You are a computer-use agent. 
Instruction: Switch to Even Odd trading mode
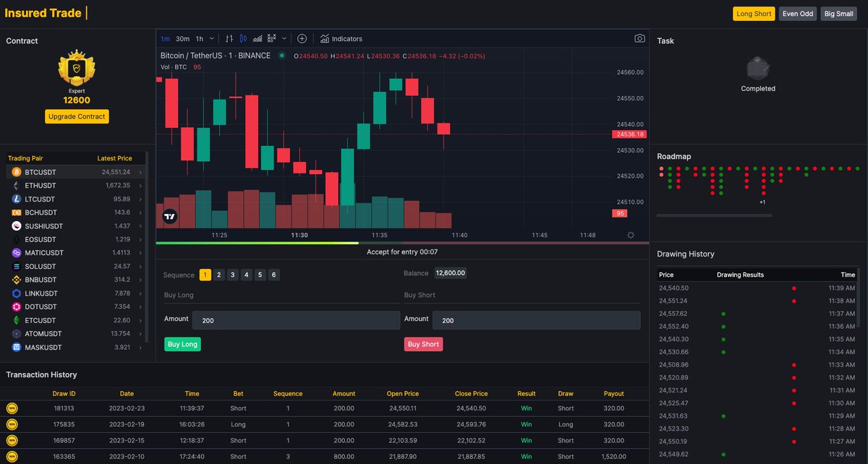pyautogui.click(x=797, y=13)
